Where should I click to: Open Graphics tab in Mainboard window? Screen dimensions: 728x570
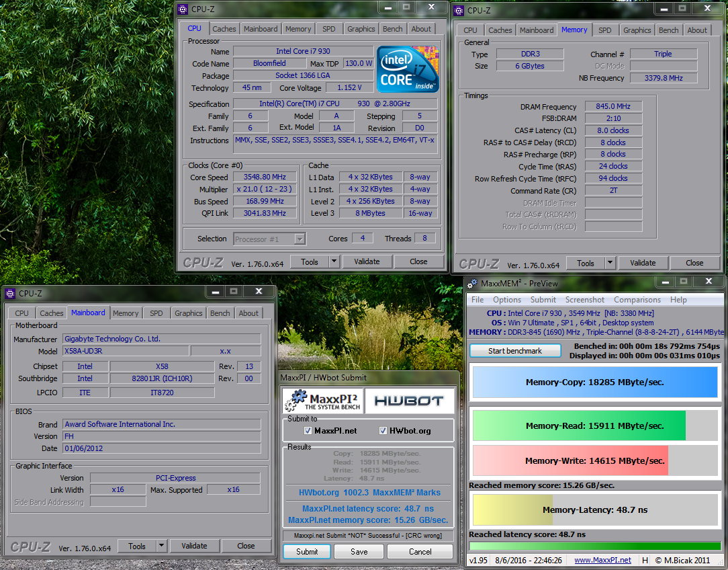point(189,313)
